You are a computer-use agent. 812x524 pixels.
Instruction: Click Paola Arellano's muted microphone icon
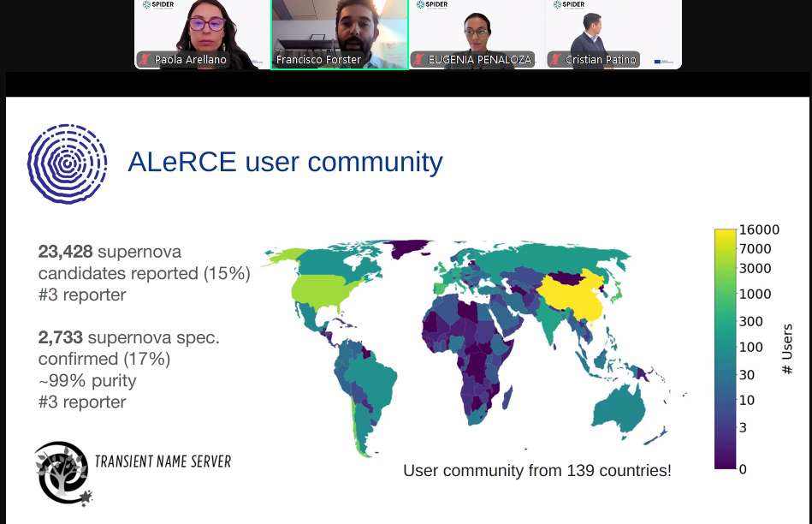[x=145, y=60]
